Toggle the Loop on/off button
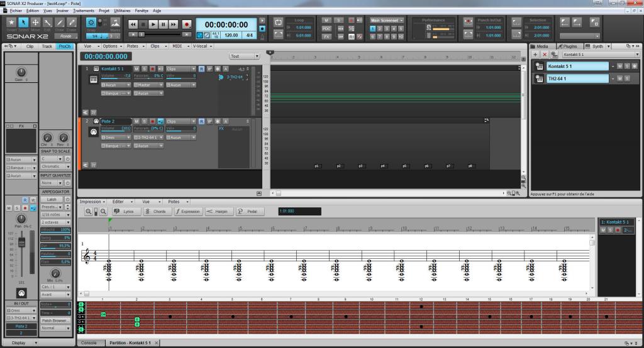Viewport: 644px width, 348px height. (x=279, y=22)
